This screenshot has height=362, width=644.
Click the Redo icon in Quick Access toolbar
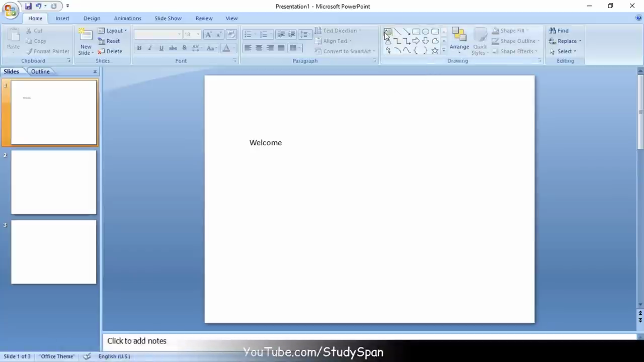tap(54, 6)
